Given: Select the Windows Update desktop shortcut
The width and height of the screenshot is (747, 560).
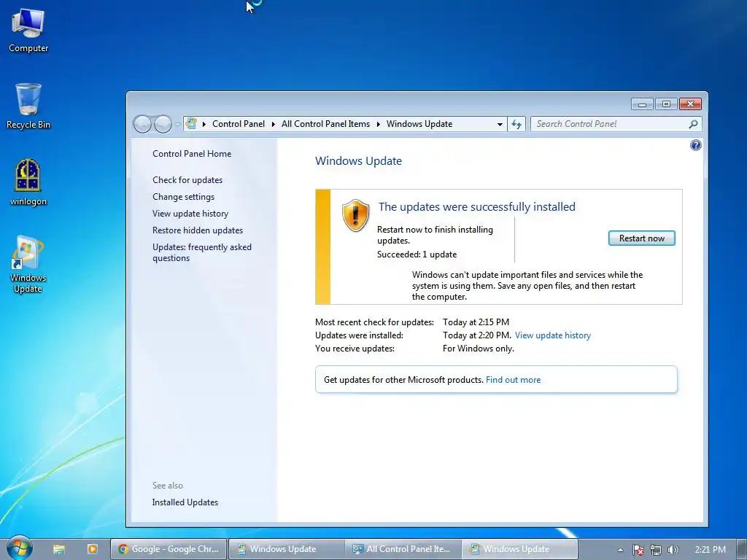Looking at the screenshot, I should pos(28,264).
